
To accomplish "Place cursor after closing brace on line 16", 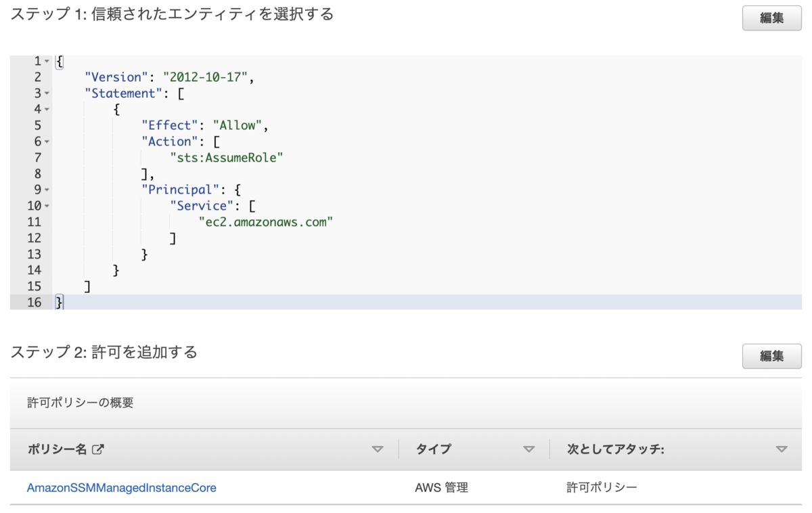I will click(x=64, y=303).
